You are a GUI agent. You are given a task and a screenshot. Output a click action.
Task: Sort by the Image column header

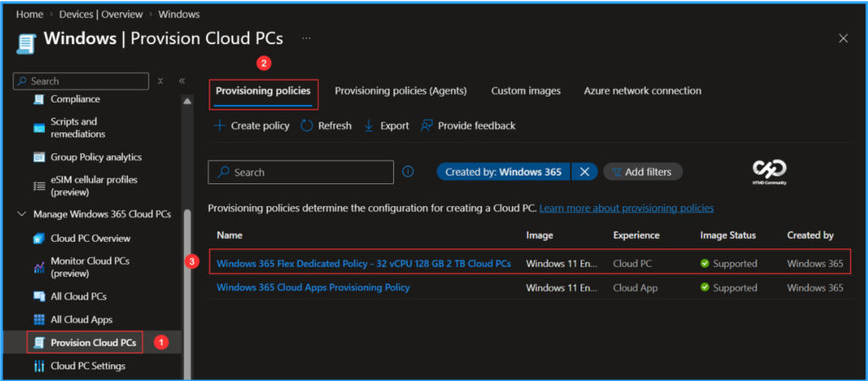pos(539,235)
